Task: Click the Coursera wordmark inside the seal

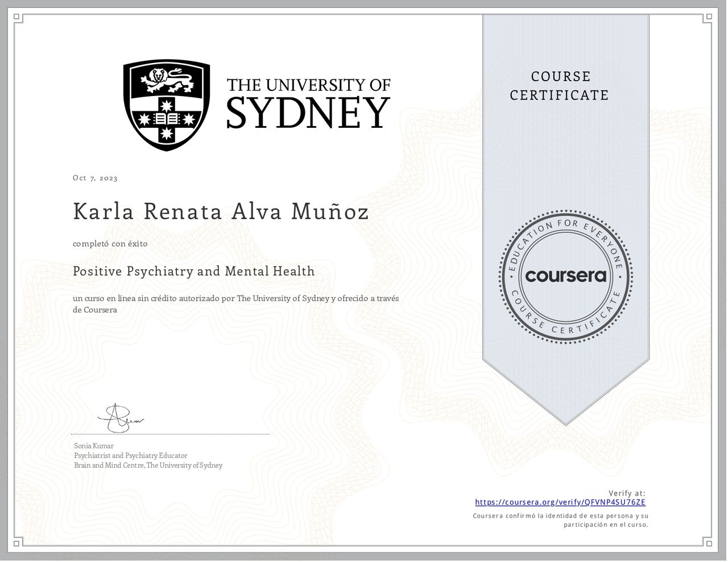Action: click(566, 276)
